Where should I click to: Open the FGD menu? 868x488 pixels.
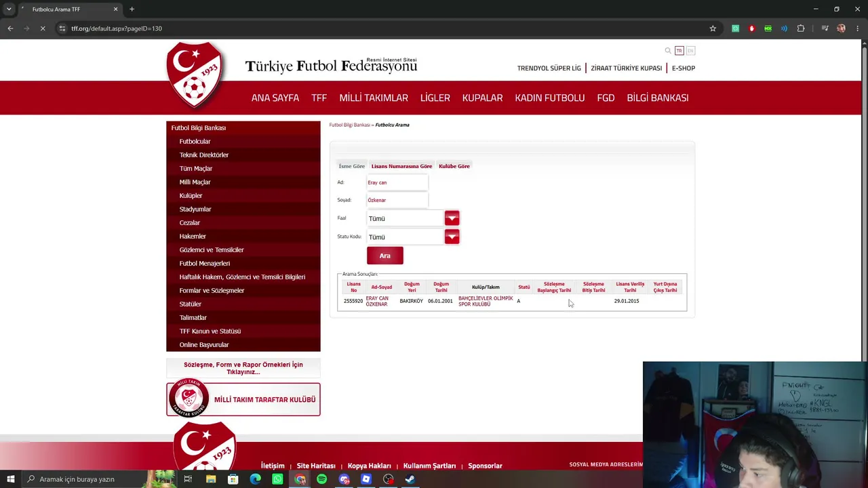tap(606, 98)
